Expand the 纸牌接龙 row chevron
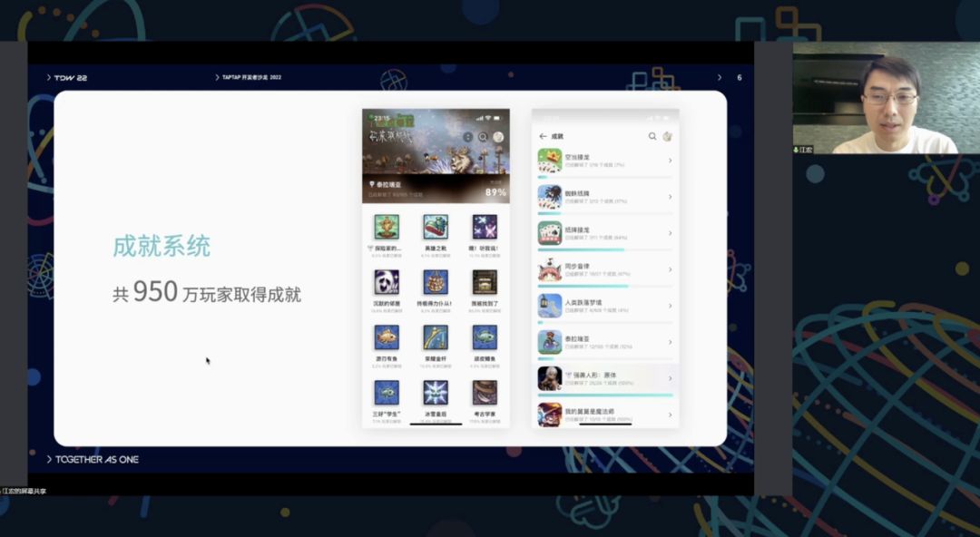Screen dimensions: 980x537 [x=670, y=233]
